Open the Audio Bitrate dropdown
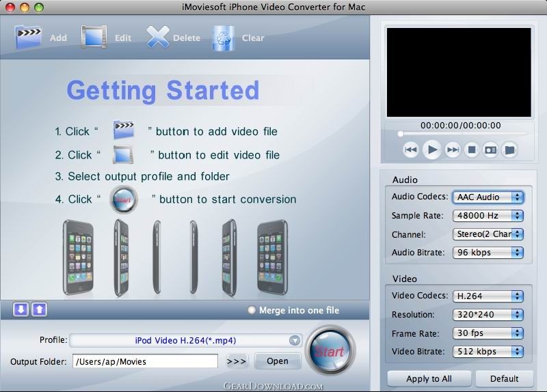The height and width of the screenshot is (392, 547). [488, 252]
